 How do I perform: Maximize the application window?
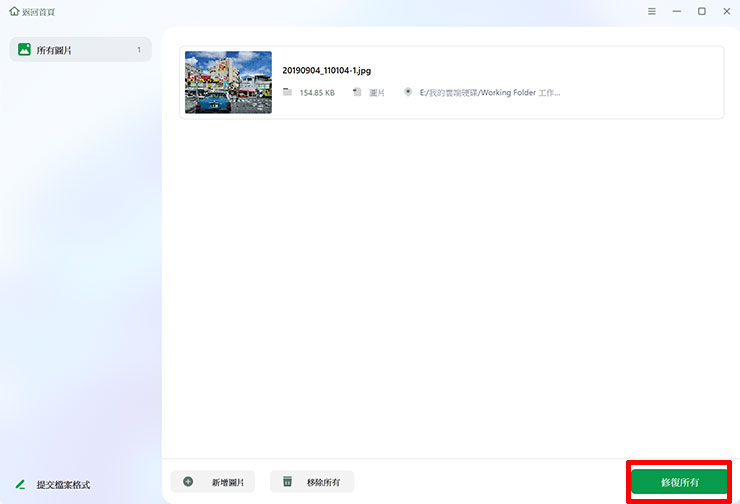[x=701, y=11]
